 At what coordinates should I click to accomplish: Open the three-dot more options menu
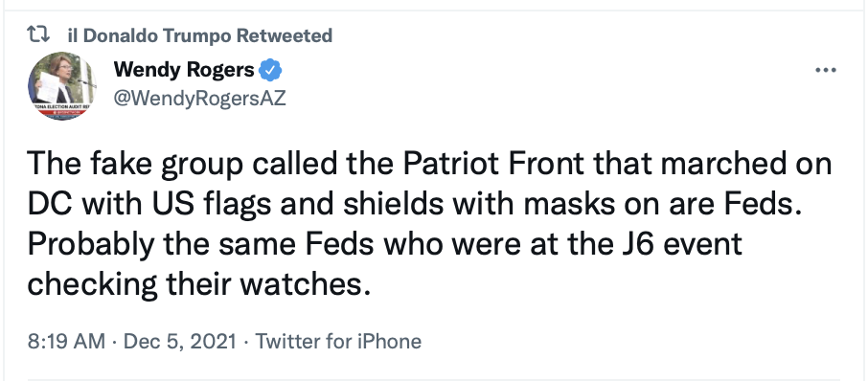click(826, 70)
